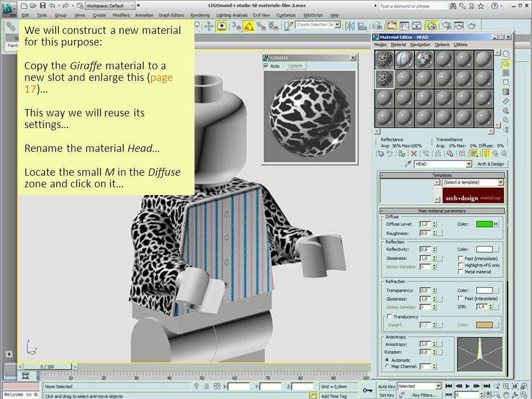The width and height of the screenshot is (532, 399).
Task: Select the Automatic radio button under Anisotropy
Action: (387, 360)
